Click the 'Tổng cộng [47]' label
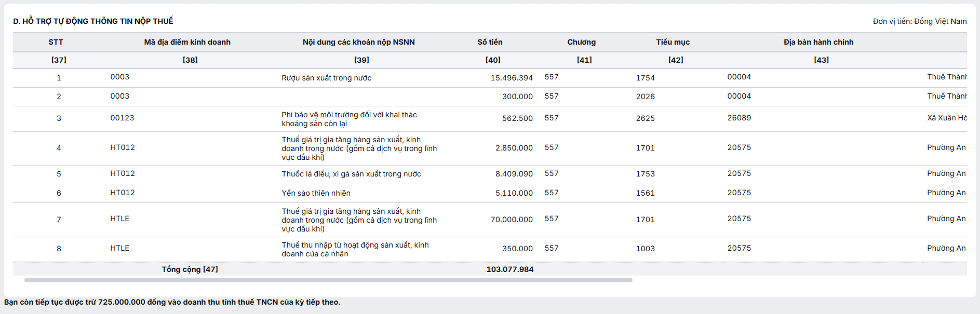This screenshot has width=980, height=314. (x=190, y=269)
